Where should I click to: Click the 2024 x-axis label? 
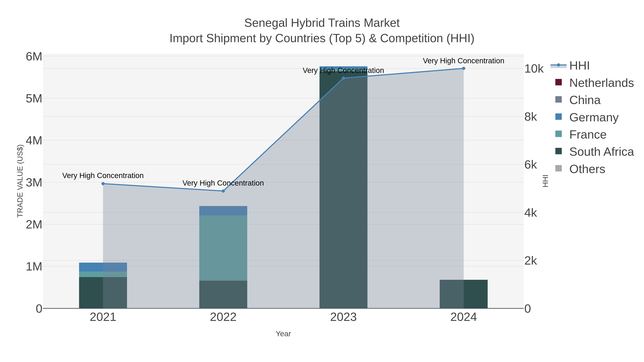464,317
